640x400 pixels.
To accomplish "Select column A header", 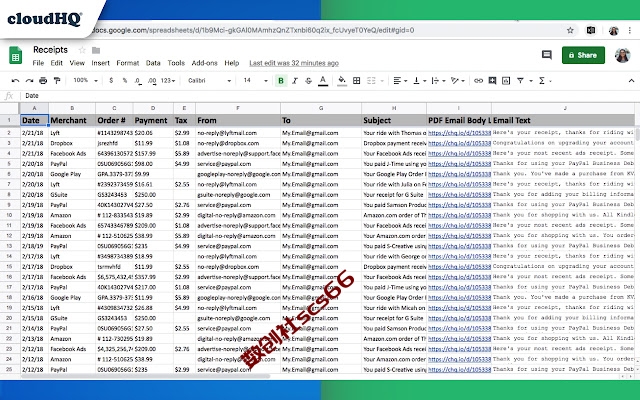I will 34,108.
